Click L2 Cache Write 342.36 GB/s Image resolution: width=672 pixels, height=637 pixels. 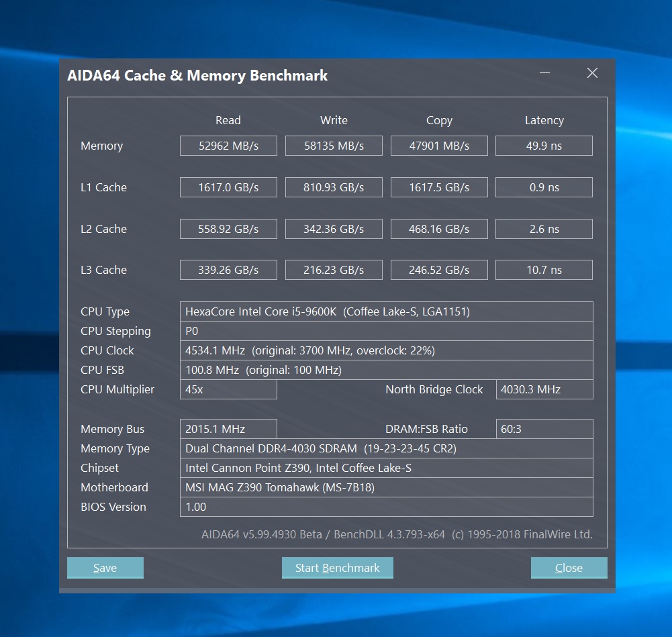click(334, 229)
